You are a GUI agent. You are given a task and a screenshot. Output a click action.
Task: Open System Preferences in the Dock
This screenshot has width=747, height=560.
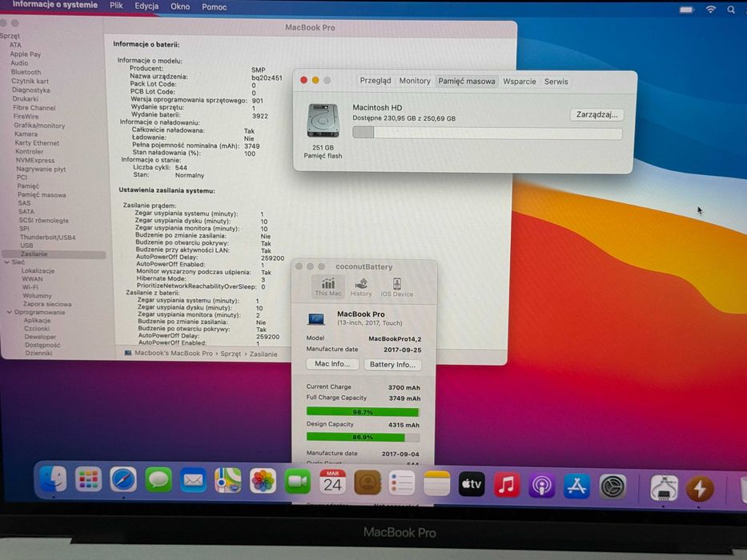point(612,486)
